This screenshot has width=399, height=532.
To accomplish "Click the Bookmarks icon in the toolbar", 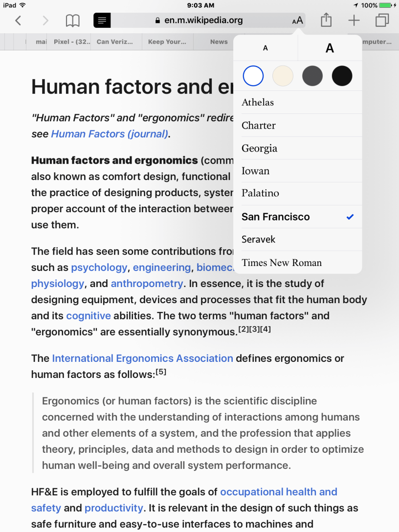I will point(72,21).
